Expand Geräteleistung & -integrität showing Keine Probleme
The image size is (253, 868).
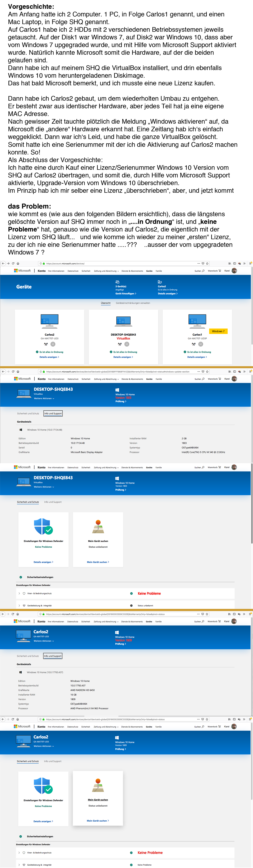click(19, 865)
